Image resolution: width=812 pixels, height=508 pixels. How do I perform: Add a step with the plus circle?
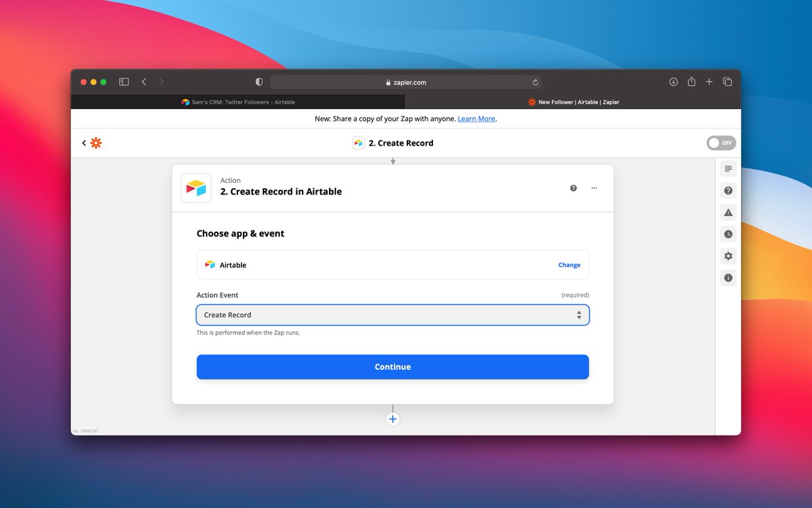[392, 419]
